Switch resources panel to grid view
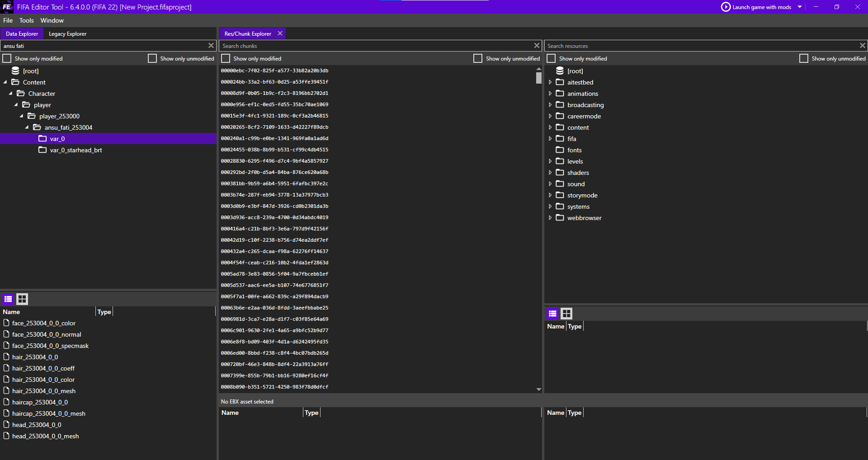Image resolution: width=868 pixels, height=460 pixels. pos(566,313)
